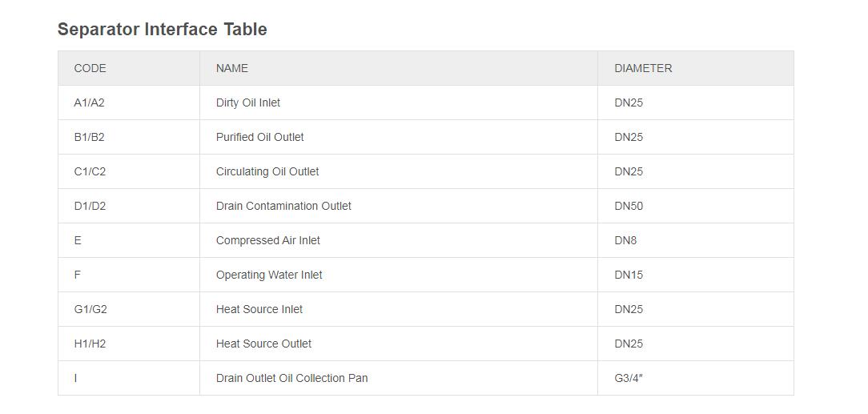This screenshot has height=414, width=868.
Task: Click Drain Outlet Oil Collection Pan
Action: click(x=291, y=378)
